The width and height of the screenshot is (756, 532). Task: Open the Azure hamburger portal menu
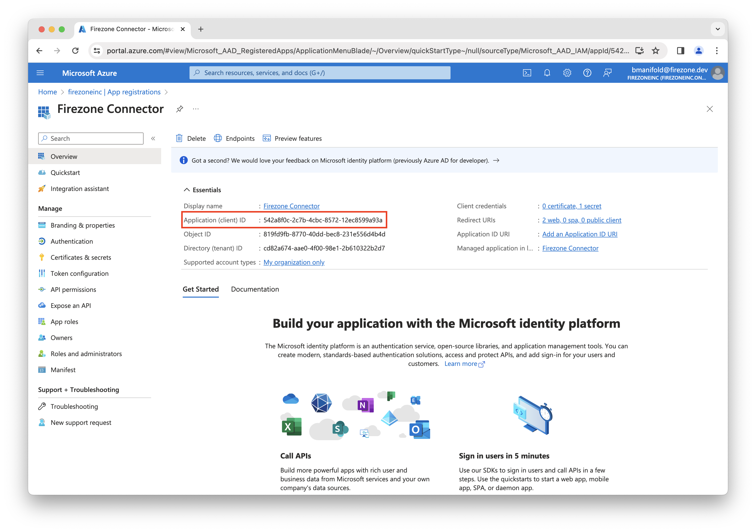(x=40, y=73)
